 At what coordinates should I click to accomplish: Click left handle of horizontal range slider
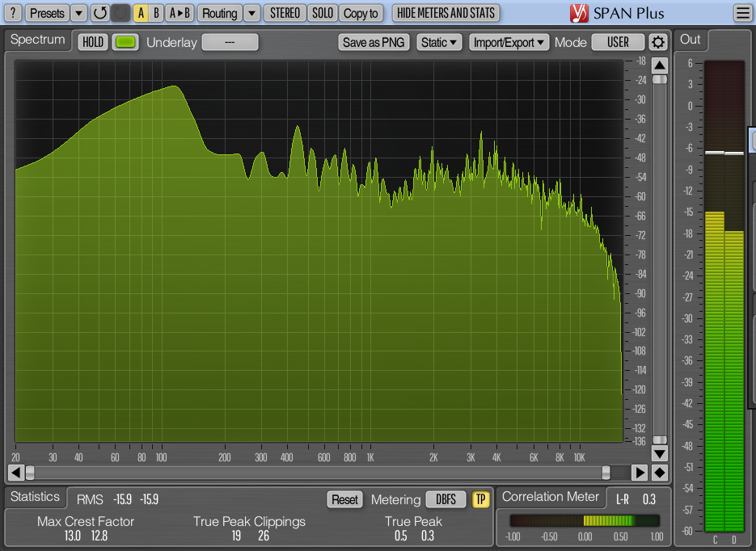click(x=30, y=473)
